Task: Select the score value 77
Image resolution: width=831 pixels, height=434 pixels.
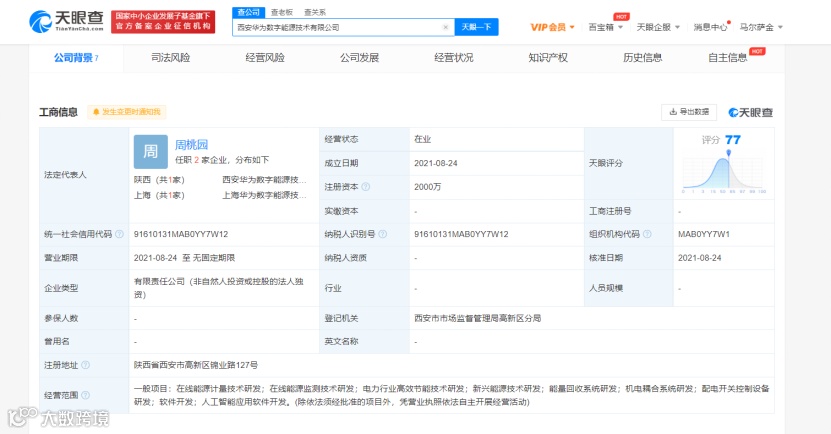Action: (x=733, y=140)
